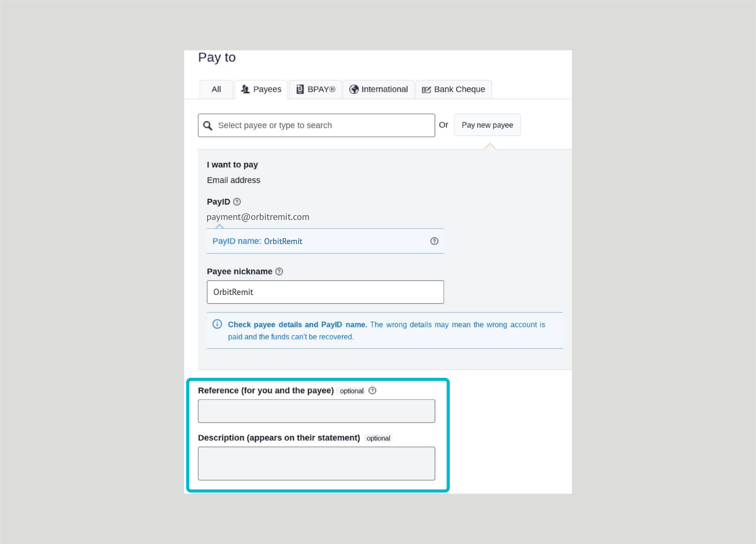Switch to the All tab
The image size is (756, 544).
point(216,89)
